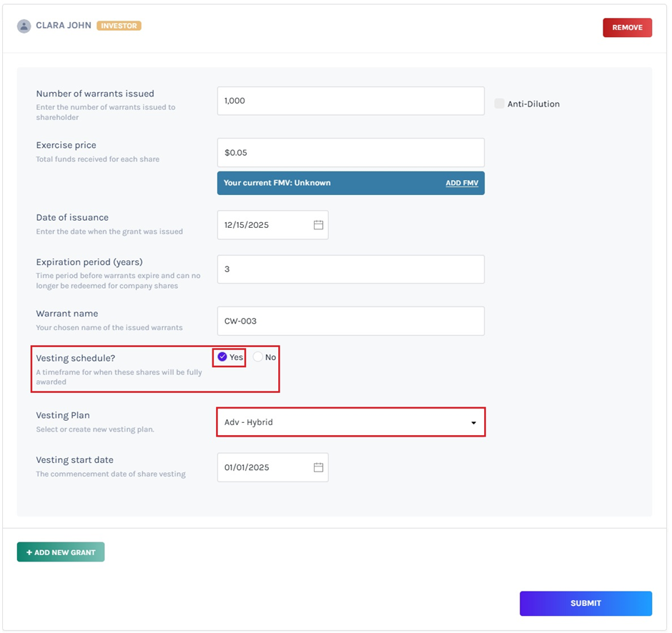
Task: Click the Date of issuance date field
Action: 265,225
